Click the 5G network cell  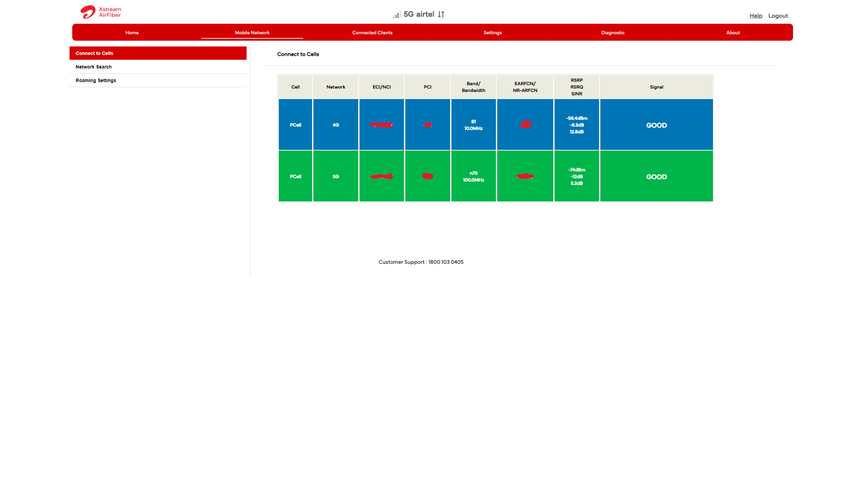[335, 176]
